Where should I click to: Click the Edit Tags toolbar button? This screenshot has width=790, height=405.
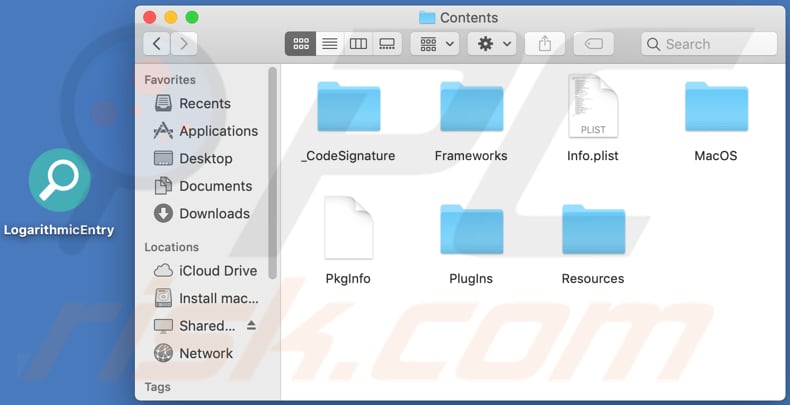tap(594, 44)
